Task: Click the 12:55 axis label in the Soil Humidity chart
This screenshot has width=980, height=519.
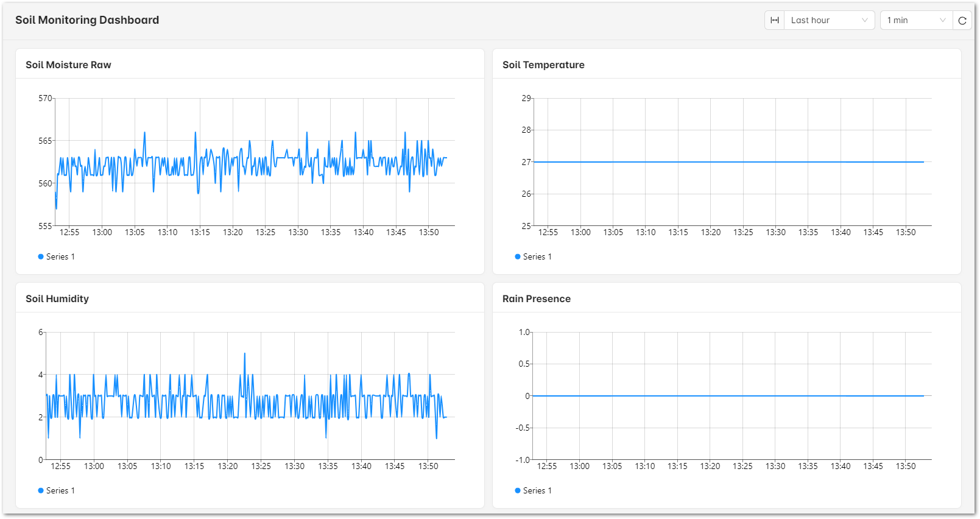Action: [60, 466]
